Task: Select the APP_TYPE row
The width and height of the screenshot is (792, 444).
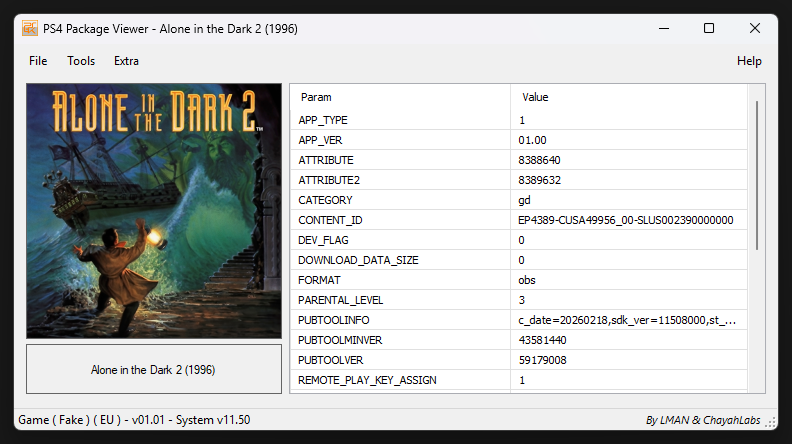Action: pyautogui.click(x=519, y=120)
